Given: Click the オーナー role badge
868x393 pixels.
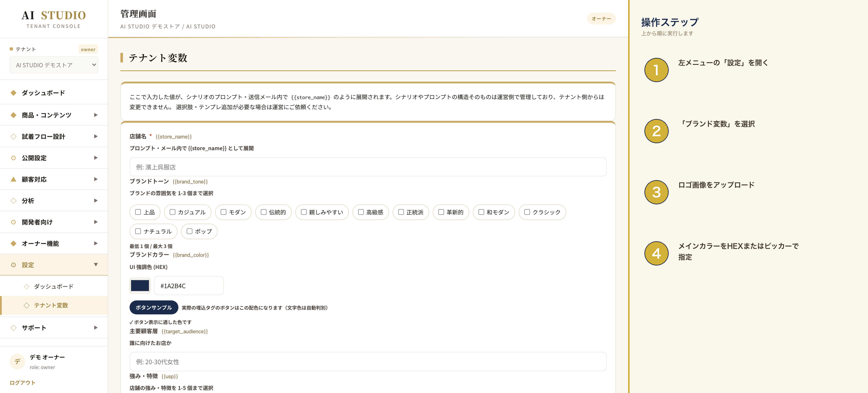Looking at the screenshot, I should click(601, 19).
